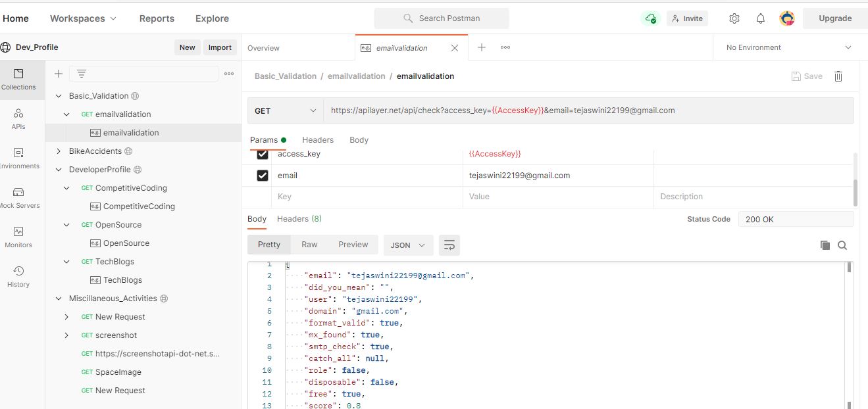This screenshot has width=868, height=409.
Task: Select the request Body tab
Action: (359, 140)
